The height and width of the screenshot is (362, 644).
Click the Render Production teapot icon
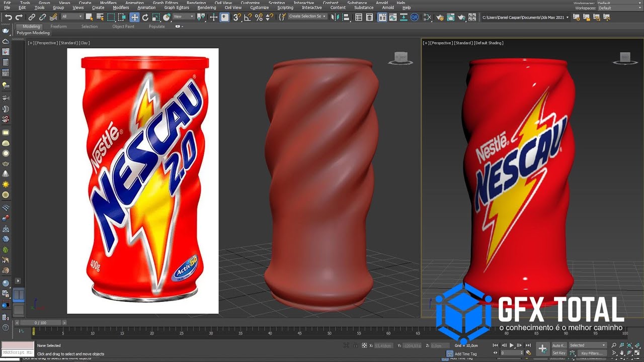click(461, 17)
